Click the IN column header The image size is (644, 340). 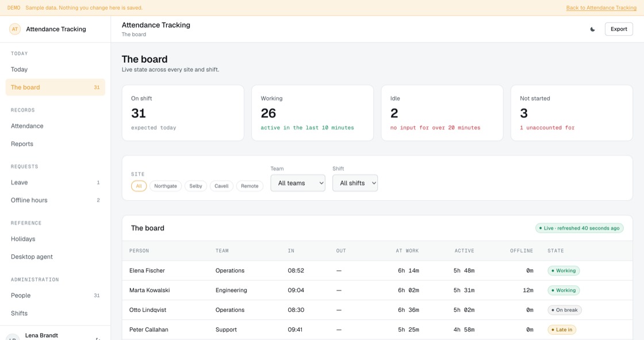[291, 251]
